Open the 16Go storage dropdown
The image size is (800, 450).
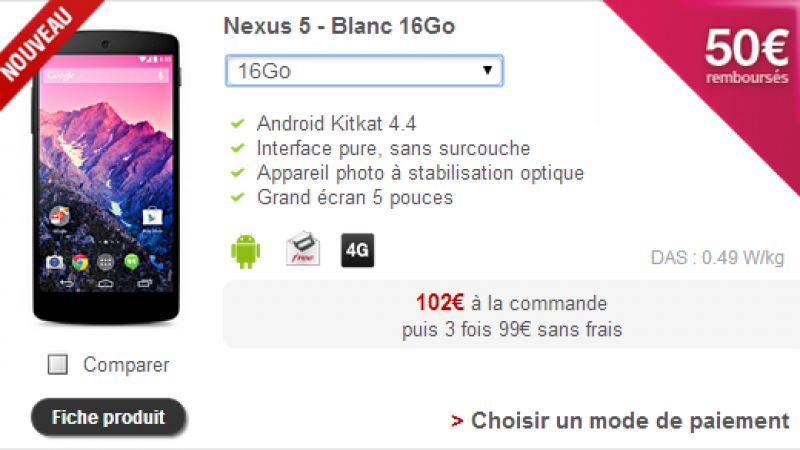pos(364,71)
